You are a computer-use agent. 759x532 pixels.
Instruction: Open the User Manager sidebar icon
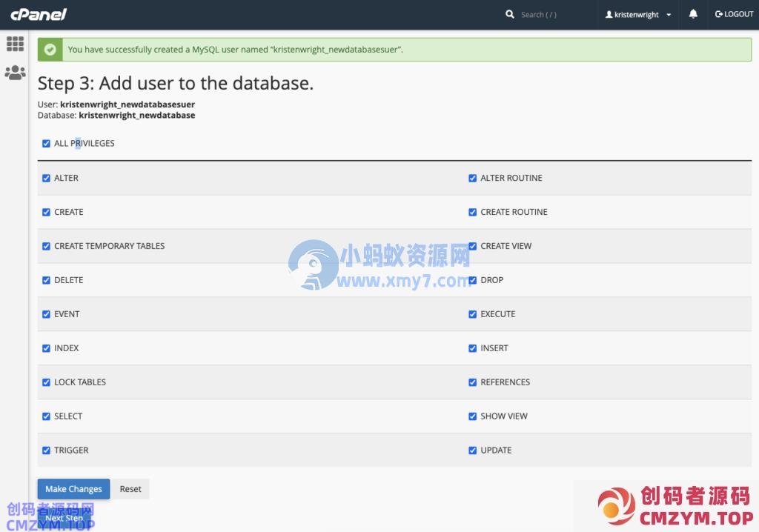15,73
